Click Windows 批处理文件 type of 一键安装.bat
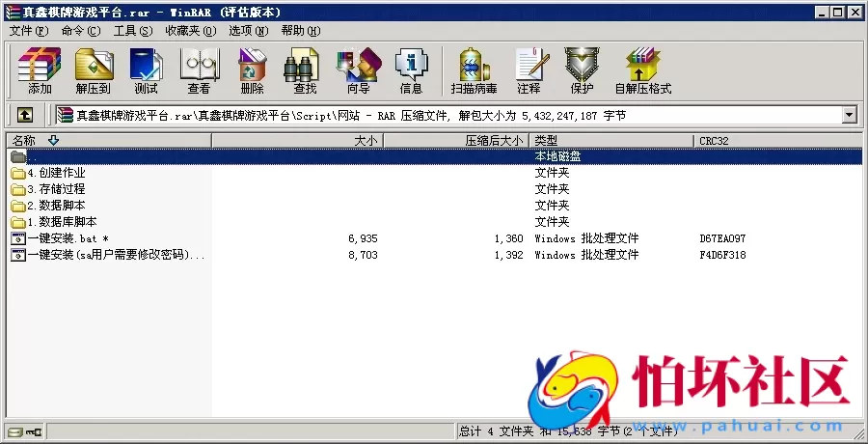The image size is (868, 444). (x=586, y=239)
